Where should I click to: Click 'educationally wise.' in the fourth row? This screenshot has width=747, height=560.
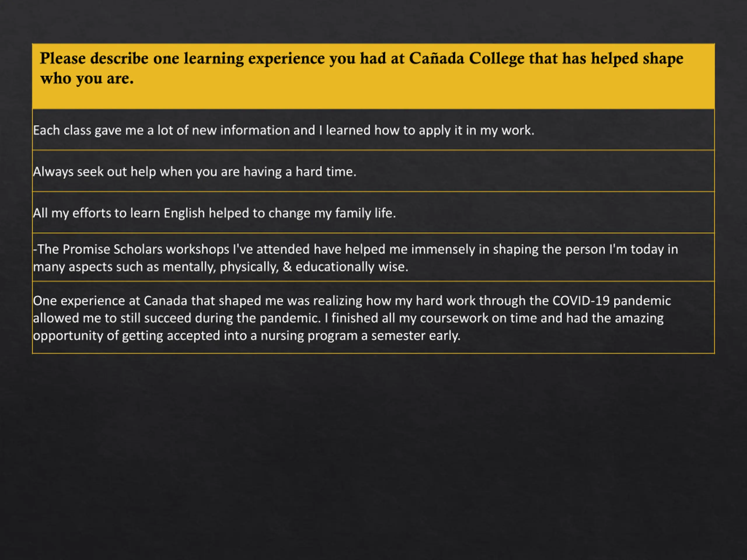pyautogui.click(x=352, y=267)
